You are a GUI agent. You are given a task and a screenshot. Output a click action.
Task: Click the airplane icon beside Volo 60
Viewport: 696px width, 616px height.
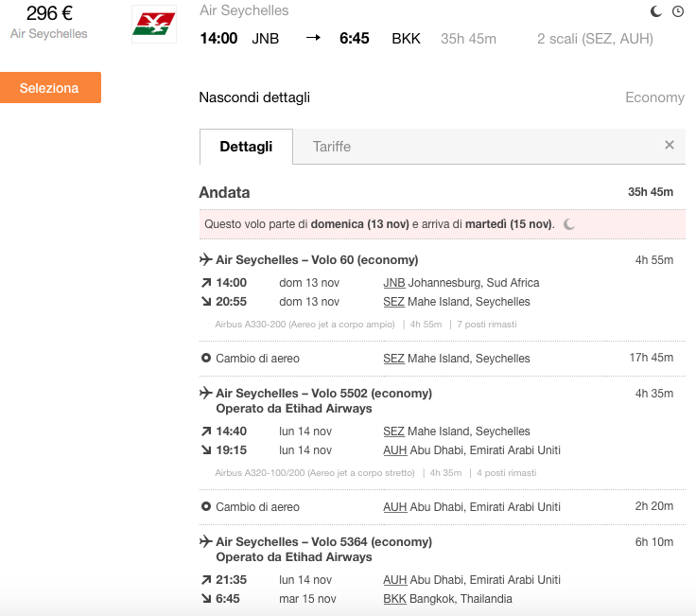[x=205, y=259]
